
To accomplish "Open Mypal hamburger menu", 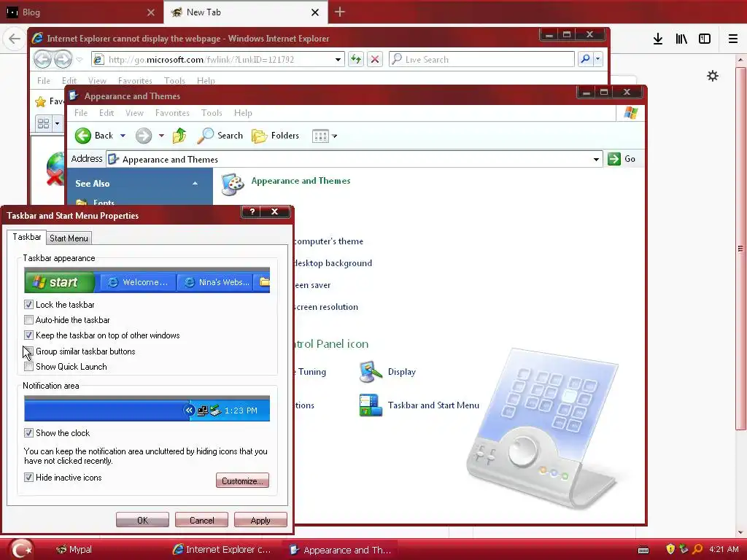I will (733, 39).
